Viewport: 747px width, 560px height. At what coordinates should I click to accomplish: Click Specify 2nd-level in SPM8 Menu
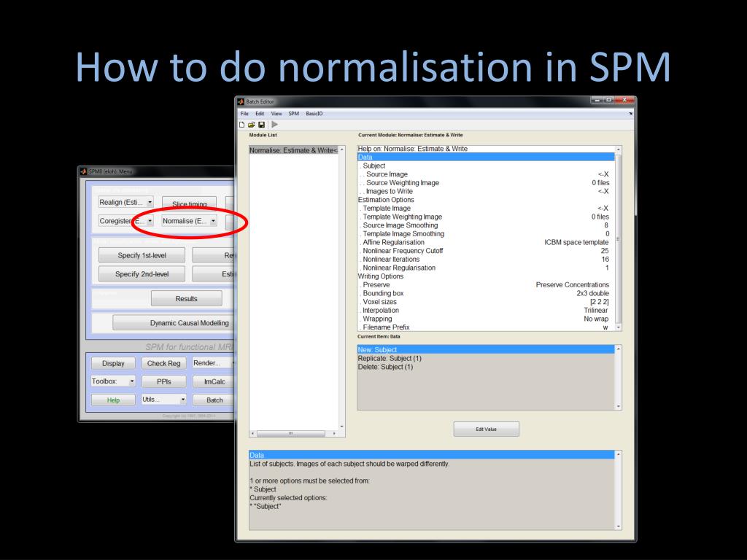(x=142, y=274)
